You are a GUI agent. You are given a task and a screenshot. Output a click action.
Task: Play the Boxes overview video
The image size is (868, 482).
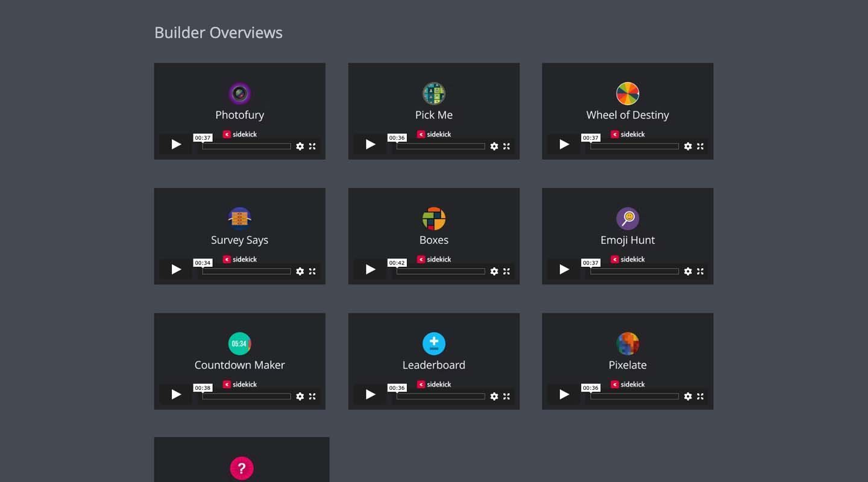tap(370, 269)
